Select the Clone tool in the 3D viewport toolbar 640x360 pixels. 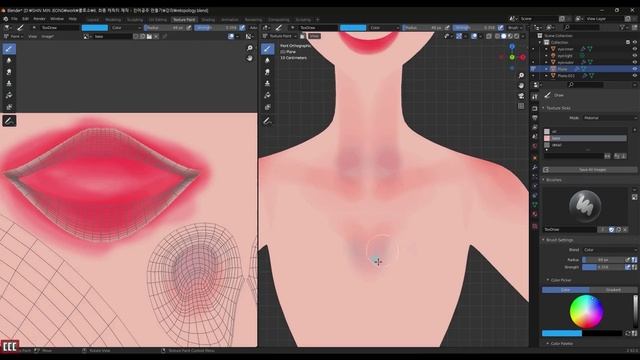pyautogui.click(x=267, y=83)
